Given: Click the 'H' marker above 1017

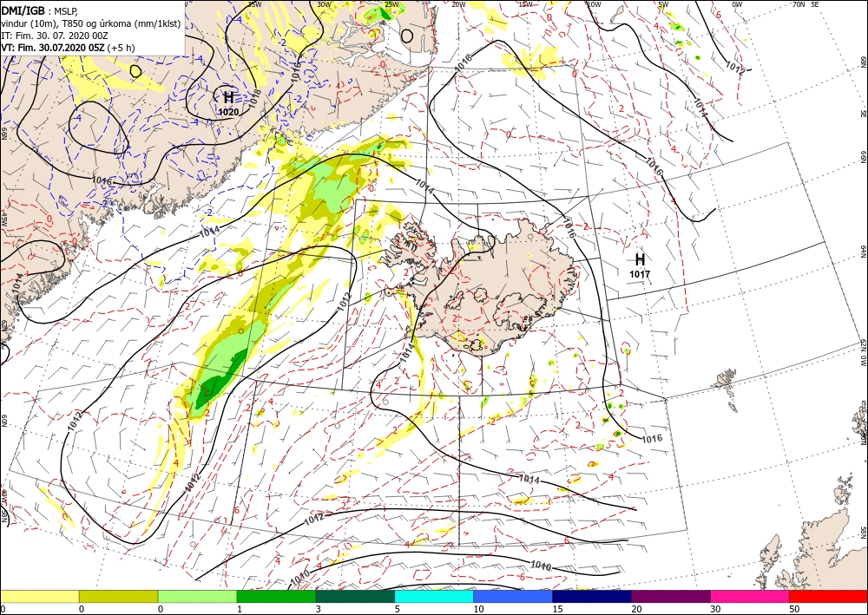Looking at the screenshot, I should pyautogui.click(x=640, y=258).
